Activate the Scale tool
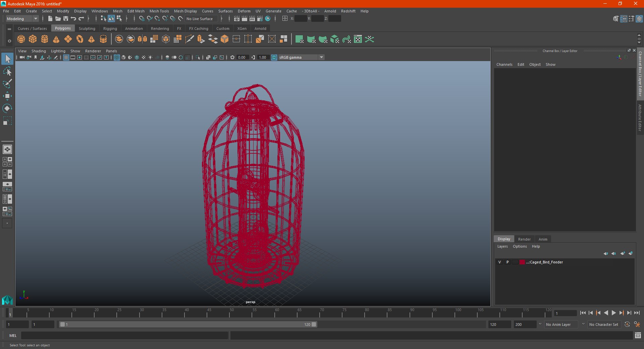Viewport: 644px width, 349px height. click(7, 121)
